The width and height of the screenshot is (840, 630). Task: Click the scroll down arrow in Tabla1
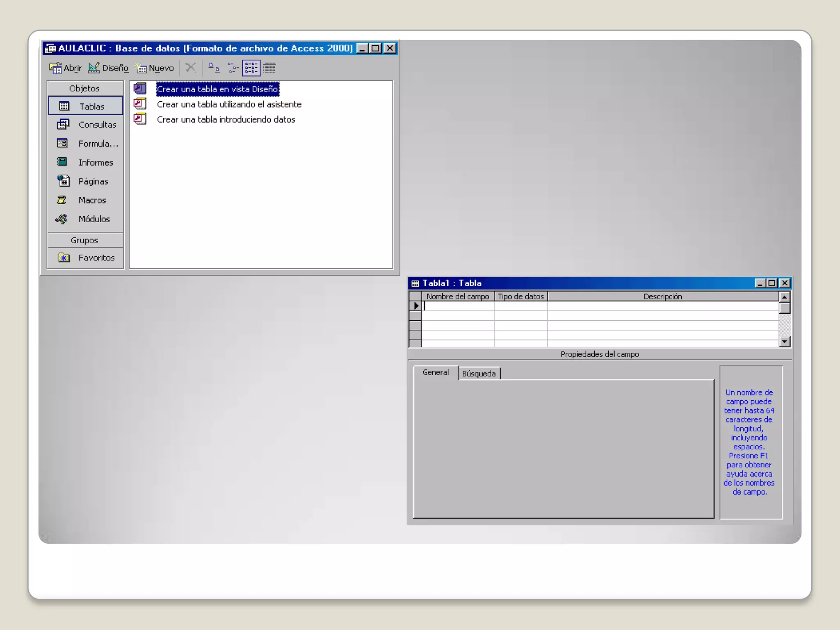coord(784,341)
